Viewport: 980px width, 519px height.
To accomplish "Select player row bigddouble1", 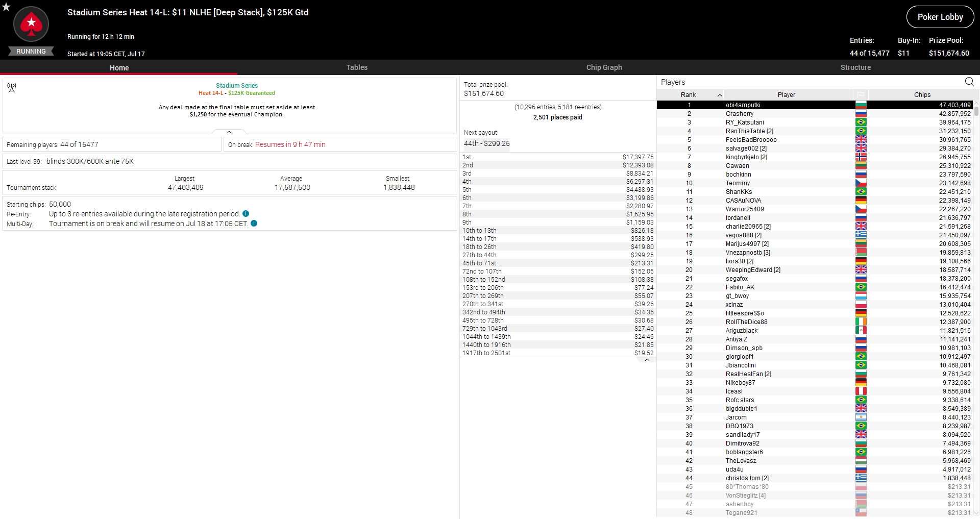I will tap(815, 409).
